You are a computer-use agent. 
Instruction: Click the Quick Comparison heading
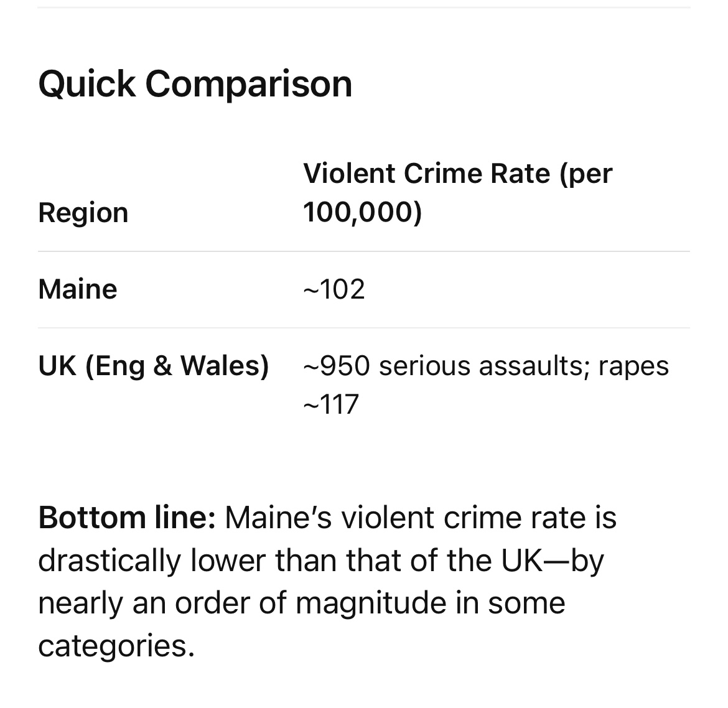195,83
